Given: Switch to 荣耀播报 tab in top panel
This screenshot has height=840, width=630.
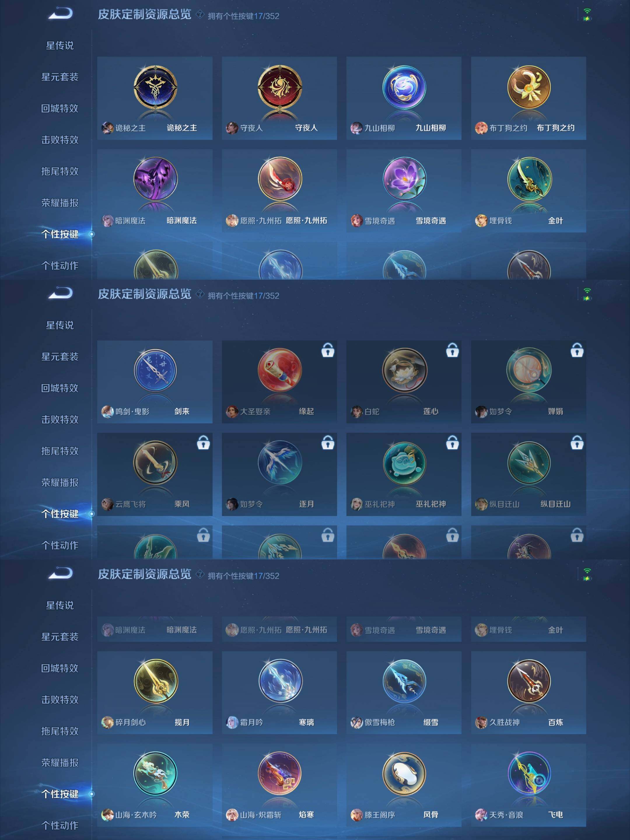Looking at the screenshot, I should 60,203.
